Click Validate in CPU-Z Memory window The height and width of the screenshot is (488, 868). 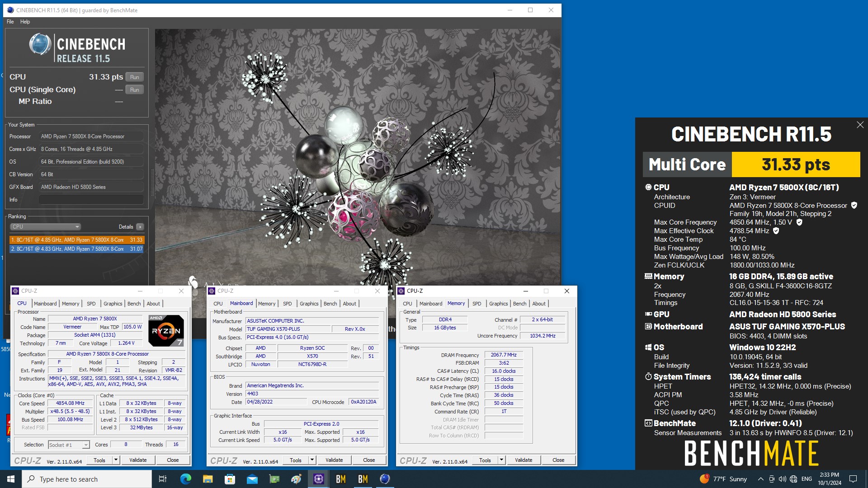524,460
